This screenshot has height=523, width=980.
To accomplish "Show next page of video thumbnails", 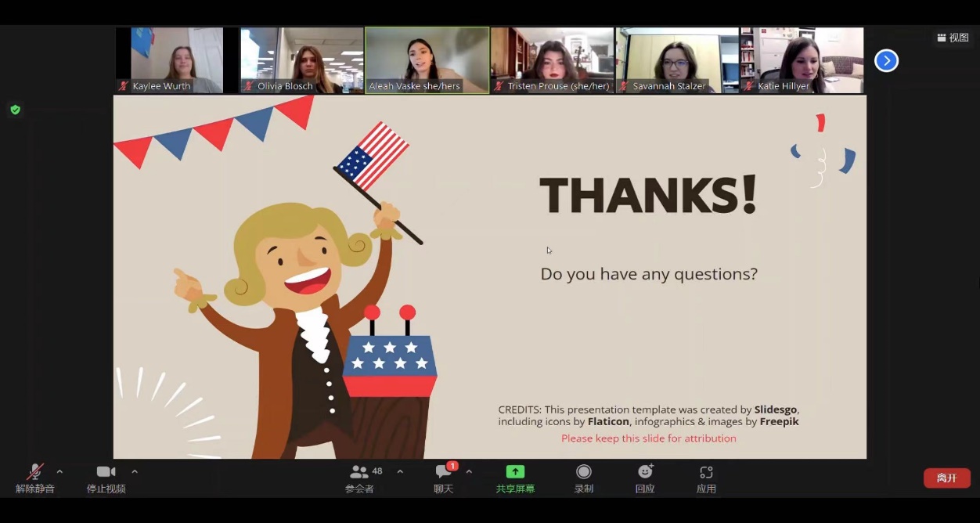I will pyautogui.click(x=886, y=60).
